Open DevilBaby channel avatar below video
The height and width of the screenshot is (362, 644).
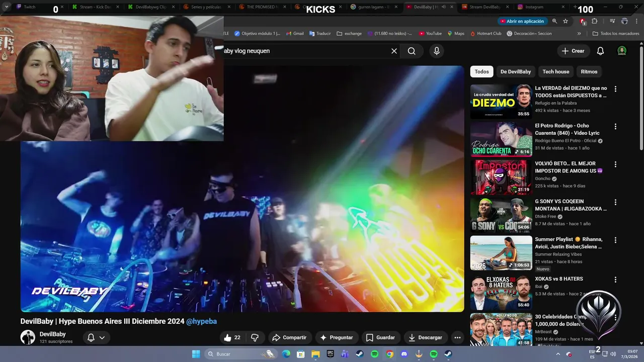click(x=28, y=337)
